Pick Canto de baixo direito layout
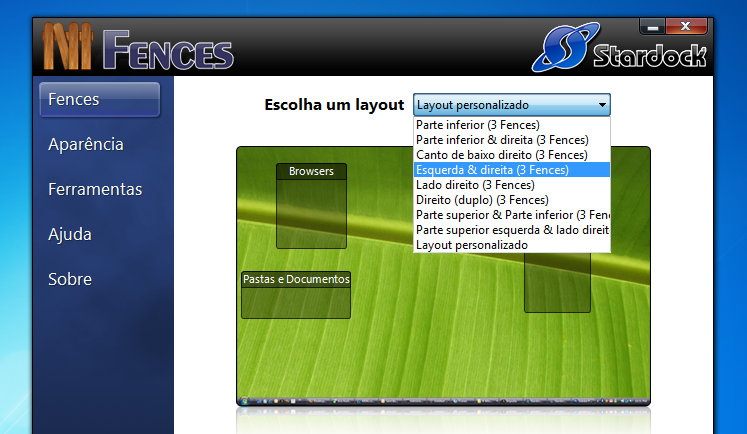747x434 pixels. click(x=512, y=155)
